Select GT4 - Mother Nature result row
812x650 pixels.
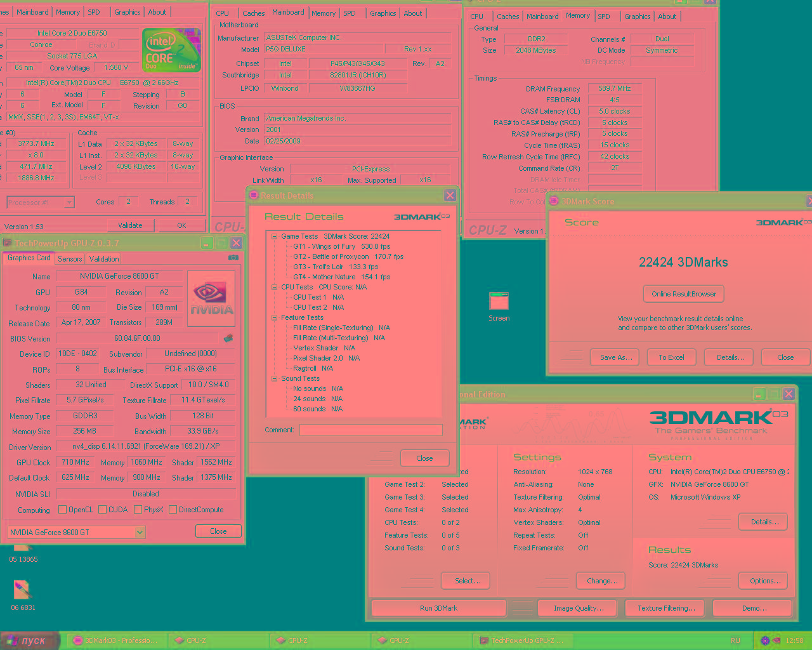341,277
